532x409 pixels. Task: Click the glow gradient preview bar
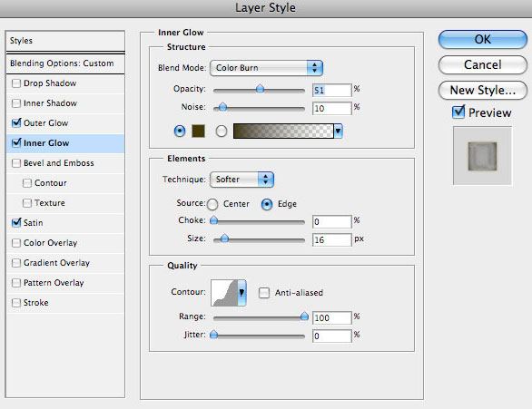[x=283, y=131]
